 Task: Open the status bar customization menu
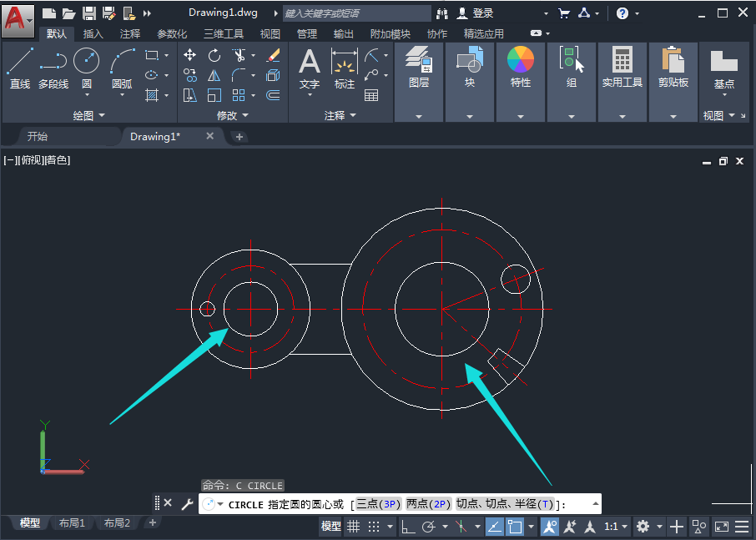[743, 527]
